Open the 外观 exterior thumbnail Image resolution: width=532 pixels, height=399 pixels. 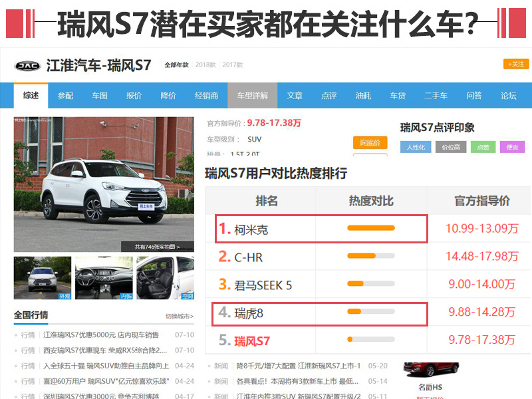43,278
